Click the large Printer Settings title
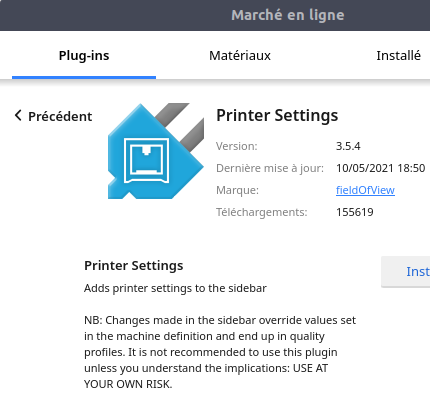Screen dimensions: 430x400 pos(277,115)
